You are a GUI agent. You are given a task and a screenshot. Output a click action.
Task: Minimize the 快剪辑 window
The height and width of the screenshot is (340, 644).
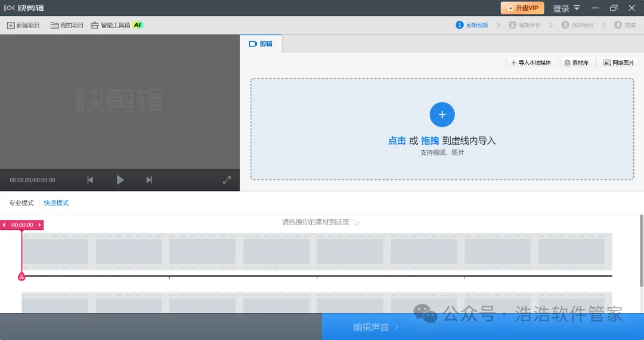coord(595,8)
